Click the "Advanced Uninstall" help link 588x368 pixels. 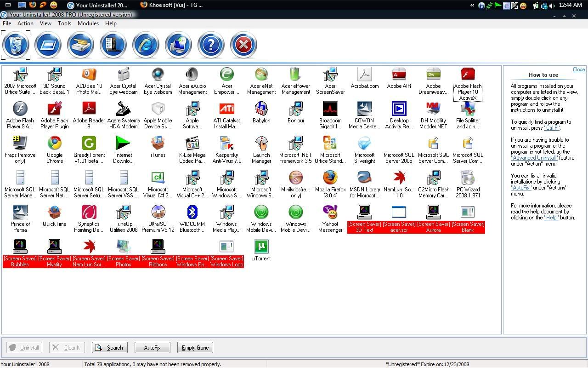[534, 158]
